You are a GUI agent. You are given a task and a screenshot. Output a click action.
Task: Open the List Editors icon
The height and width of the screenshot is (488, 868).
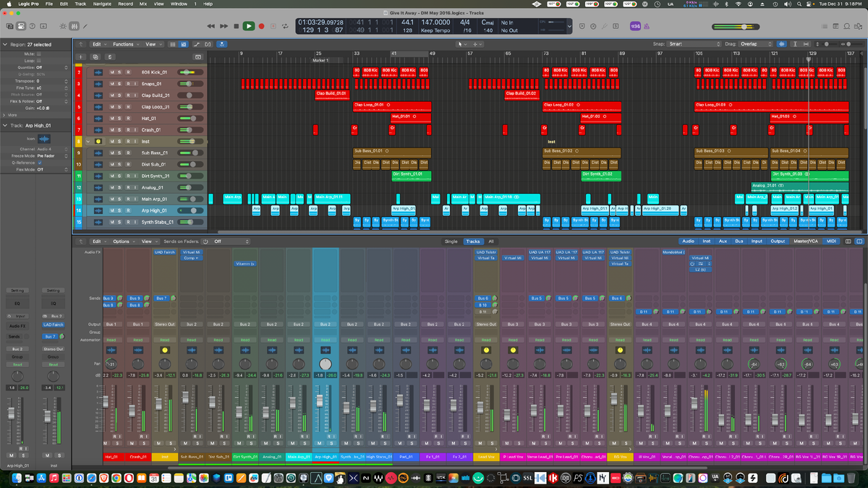coord(824,26)
